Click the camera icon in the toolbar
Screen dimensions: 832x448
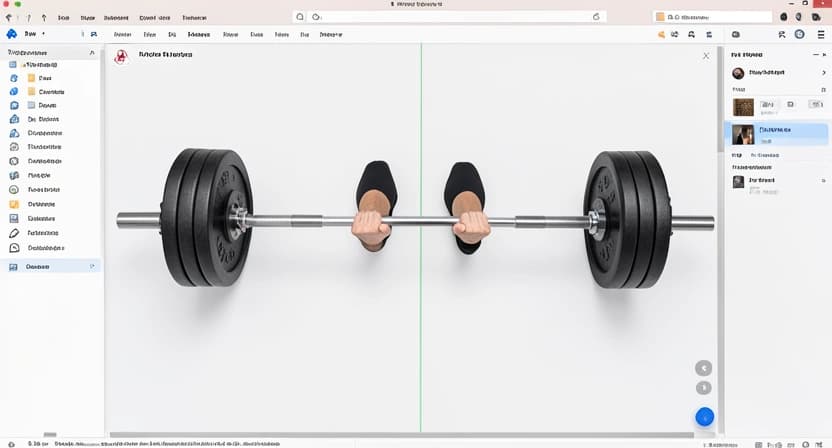(x=735, y=35)
